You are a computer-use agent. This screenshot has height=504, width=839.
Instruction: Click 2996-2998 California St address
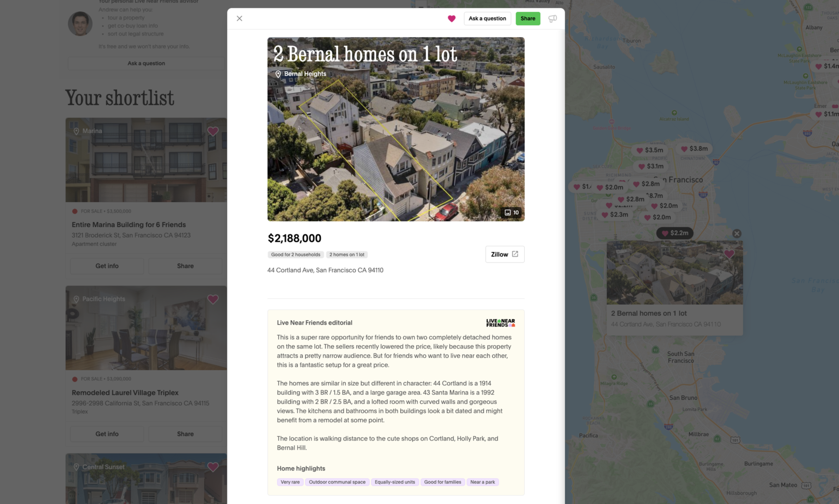140,403
